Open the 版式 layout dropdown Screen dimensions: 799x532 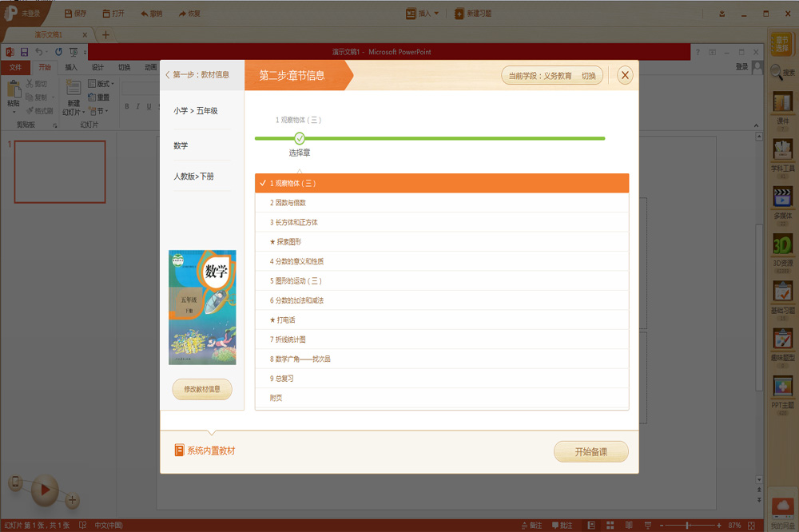[101, 84]
